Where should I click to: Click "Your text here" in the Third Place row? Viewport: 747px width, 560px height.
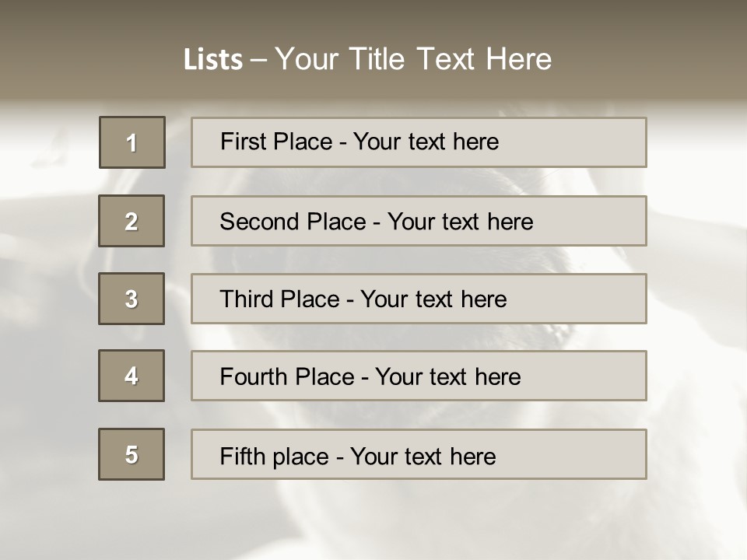tap(433, 299)
